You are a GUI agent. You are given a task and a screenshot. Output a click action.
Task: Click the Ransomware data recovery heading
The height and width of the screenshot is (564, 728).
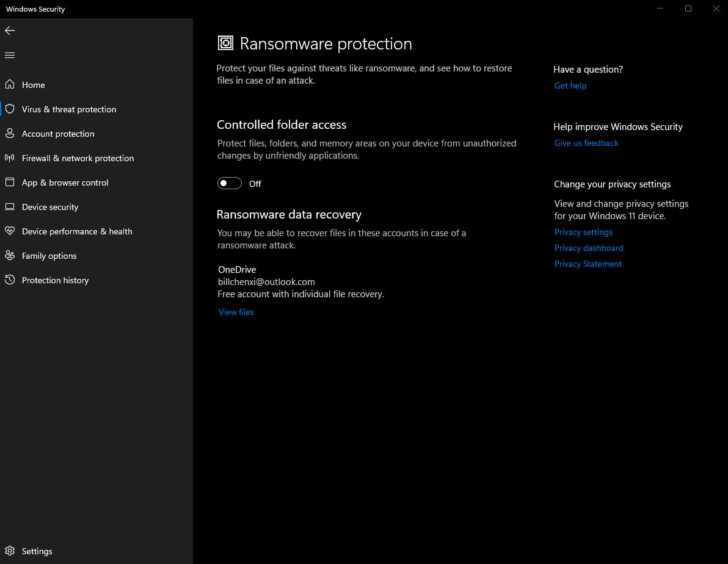click(x=289, y=214)
